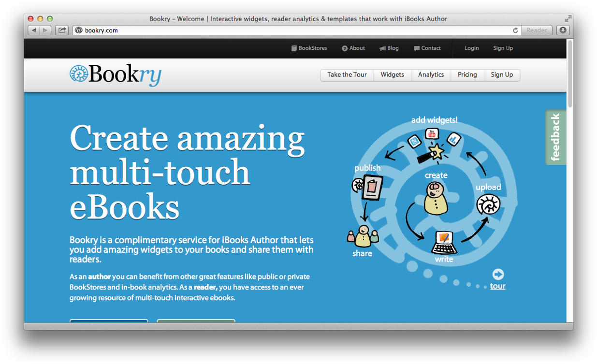Image resolution: width=597 pixels, height=364 pixels.
Task: Select the Pricing menu item
Action: 467,75
